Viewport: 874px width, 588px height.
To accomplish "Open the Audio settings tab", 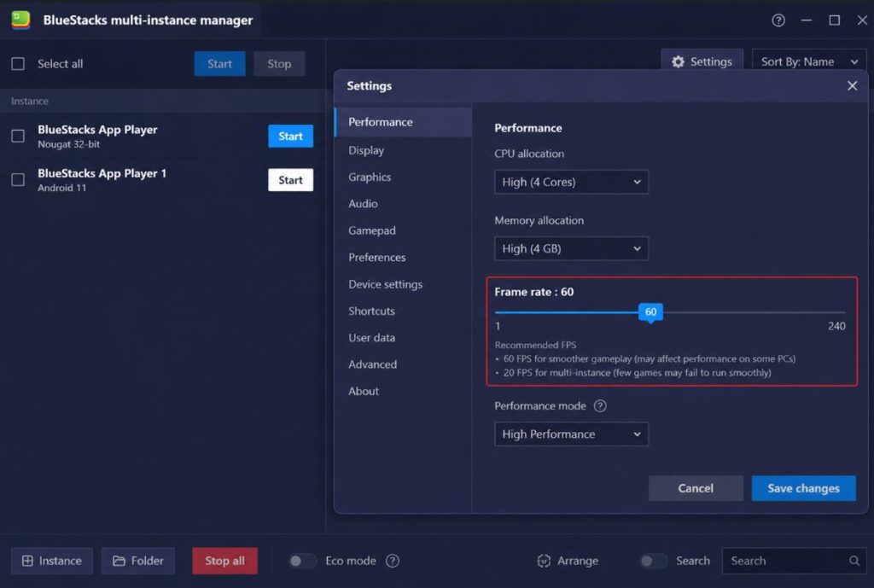I will coord(403,203).
